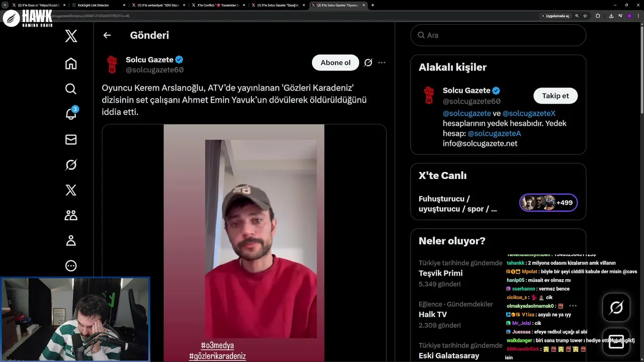Click @solcugazete60 handle under post author
This screenshot has width=644, height=362.
point(154,70)
